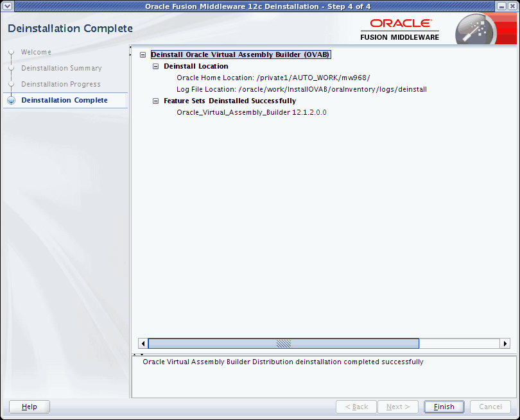Collapse the Deinstall Location node
This screenshot has width=520, height=420.
[x=155, y=66]
